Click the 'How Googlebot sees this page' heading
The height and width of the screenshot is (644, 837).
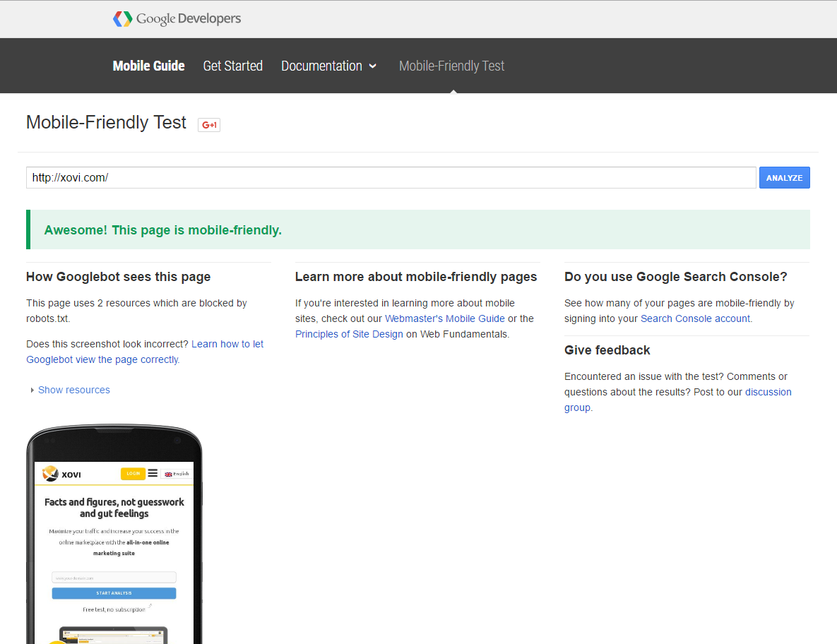tap(119, 276)
